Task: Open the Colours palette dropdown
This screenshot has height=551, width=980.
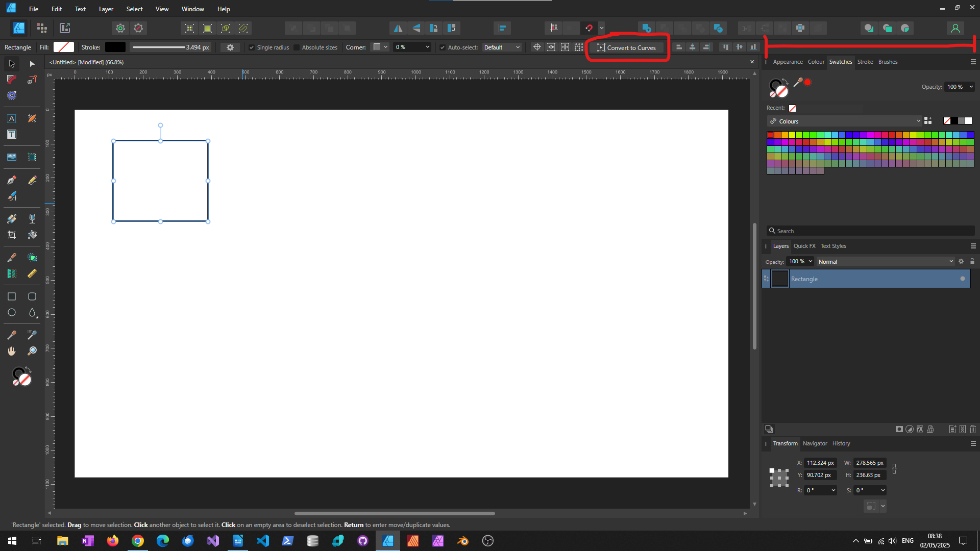Action: pos(845,121)
